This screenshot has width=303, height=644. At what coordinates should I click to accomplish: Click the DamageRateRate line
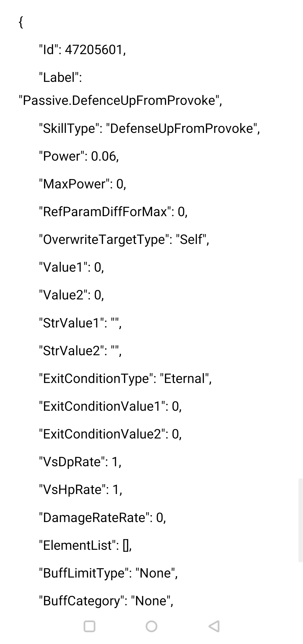pos(102,518)
